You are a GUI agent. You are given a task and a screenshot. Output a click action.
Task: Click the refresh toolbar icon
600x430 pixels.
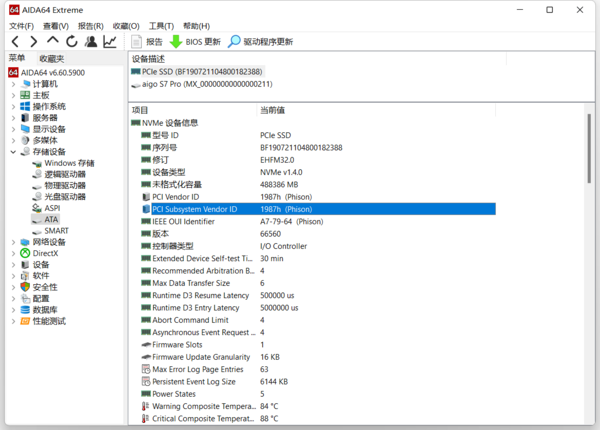(72, 41)
